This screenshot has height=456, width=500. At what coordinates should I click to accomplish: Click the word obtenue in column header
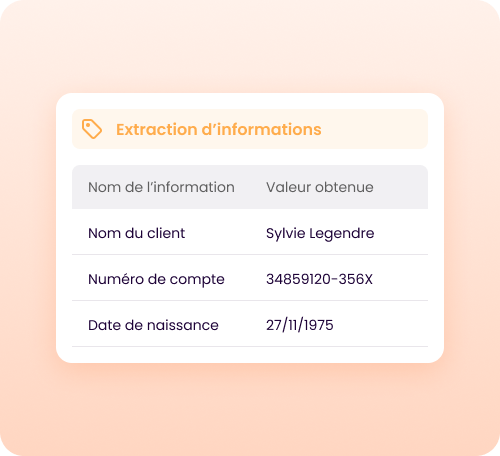point(344,187)
